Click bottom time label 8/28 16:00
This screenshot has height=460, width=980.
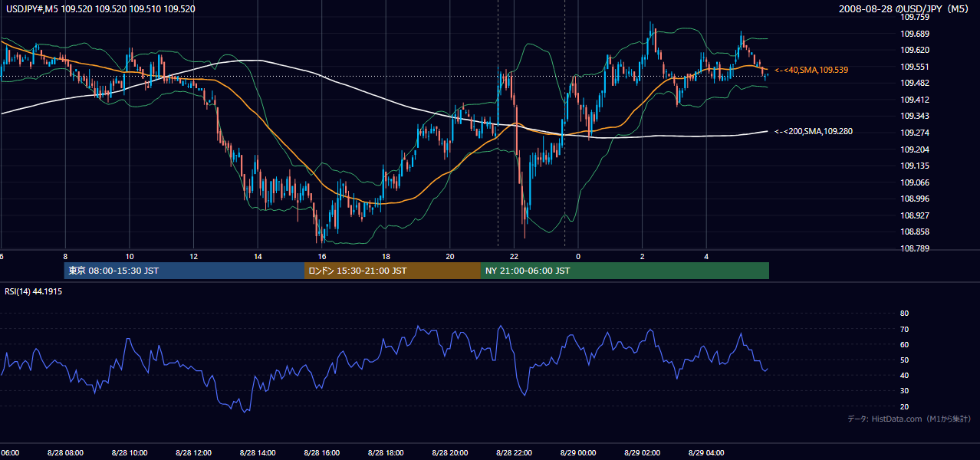[x=321, y=452]
